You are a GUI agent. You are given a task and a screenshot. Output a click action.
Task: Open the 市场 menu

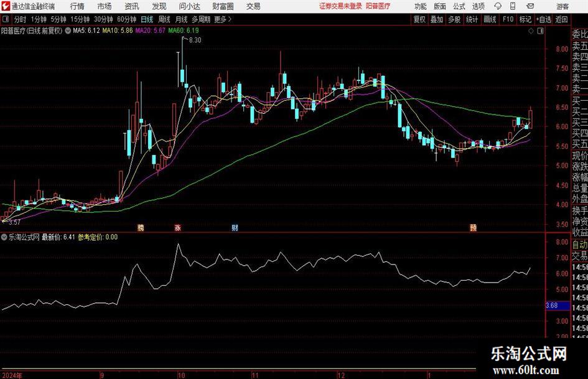point(105,6)
